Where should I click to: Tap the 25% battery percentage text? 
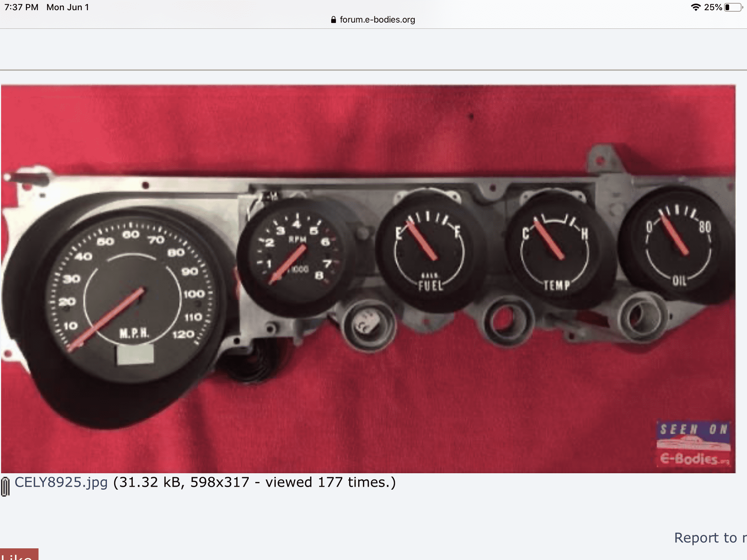pos(713,7)
